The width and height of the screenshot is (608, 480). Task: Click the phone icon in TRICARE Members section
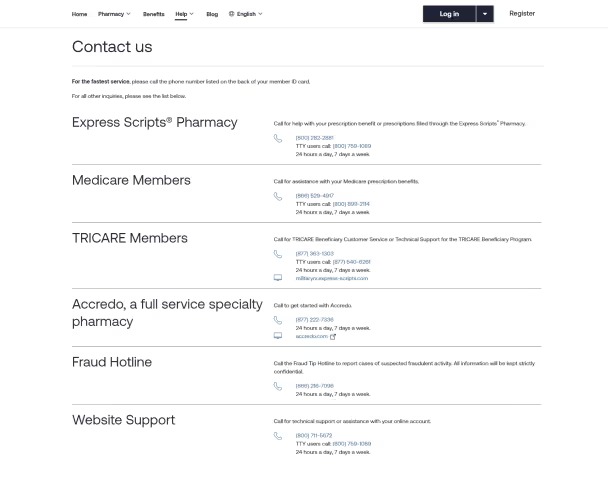278,254
